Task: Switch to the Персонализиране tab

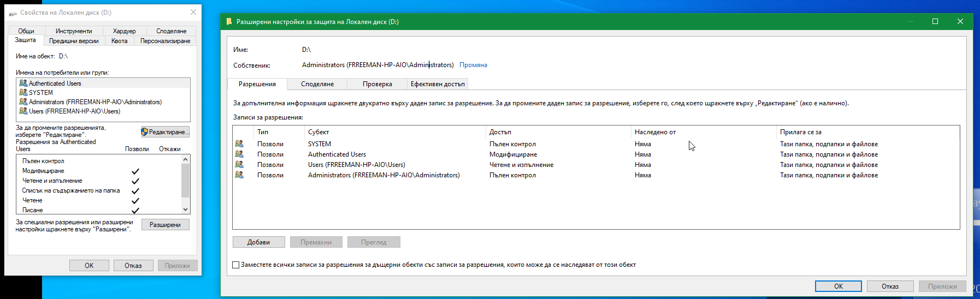Action: [166, 41]
